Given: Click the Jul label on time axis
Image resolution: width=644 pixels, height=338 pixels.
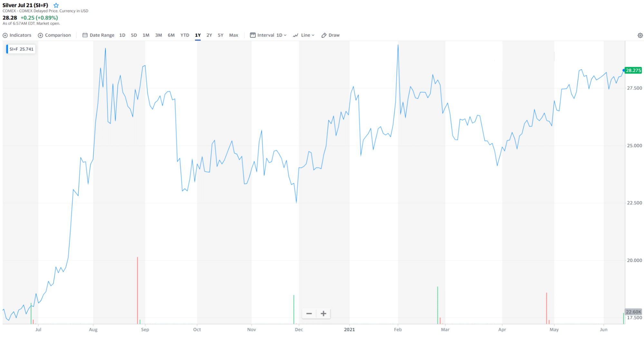Looking at the screenshot, I should tap(38, 330).
